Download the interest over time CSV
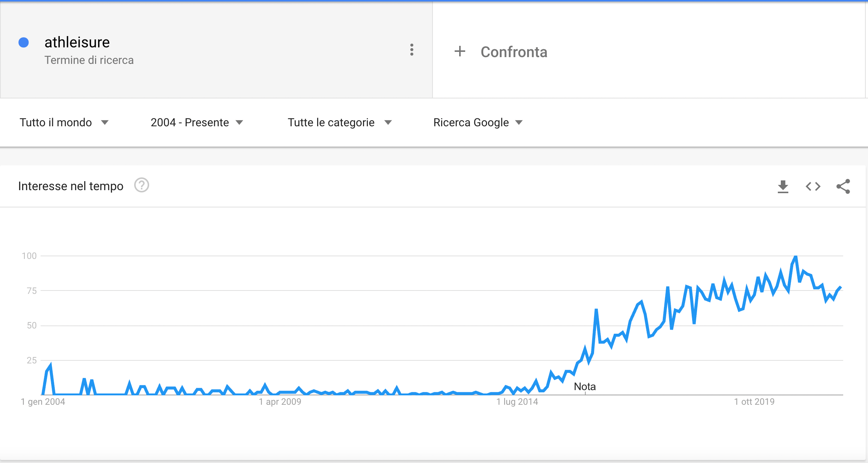 coord(783,186)
